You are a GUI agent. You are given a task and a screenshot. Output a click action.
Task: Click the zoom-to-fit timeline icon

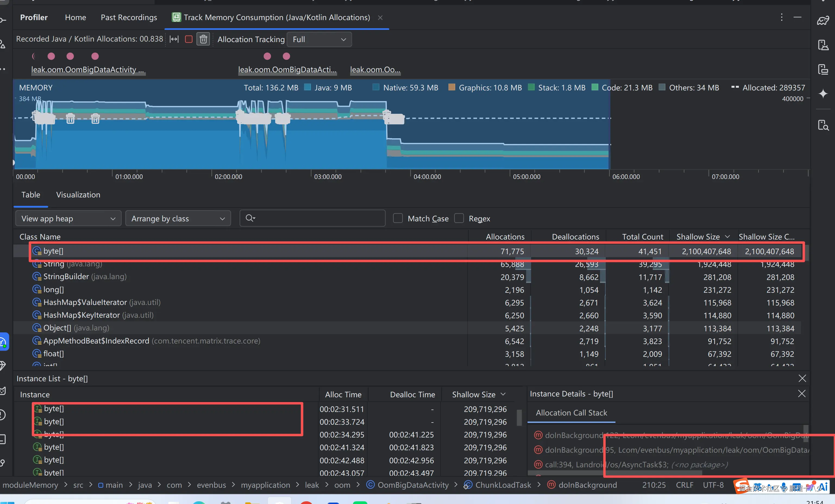click(x=174, y=39)
